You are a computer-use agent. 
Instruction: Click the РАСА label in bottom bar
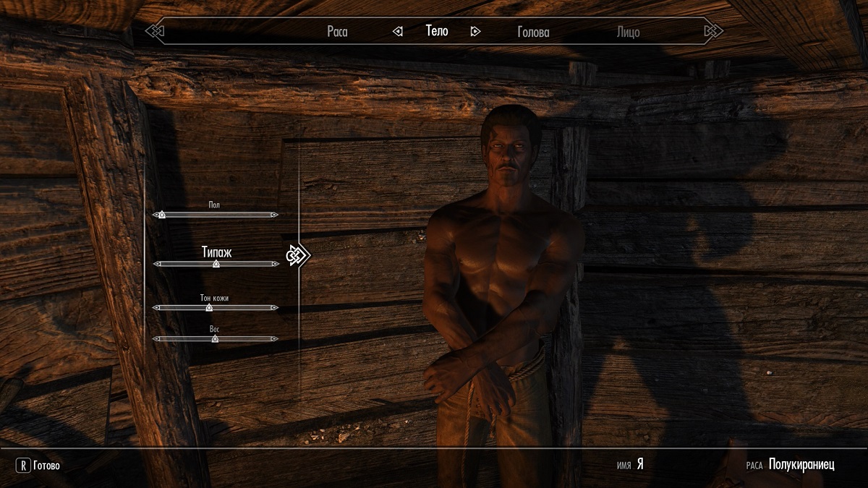click(754, 466)
